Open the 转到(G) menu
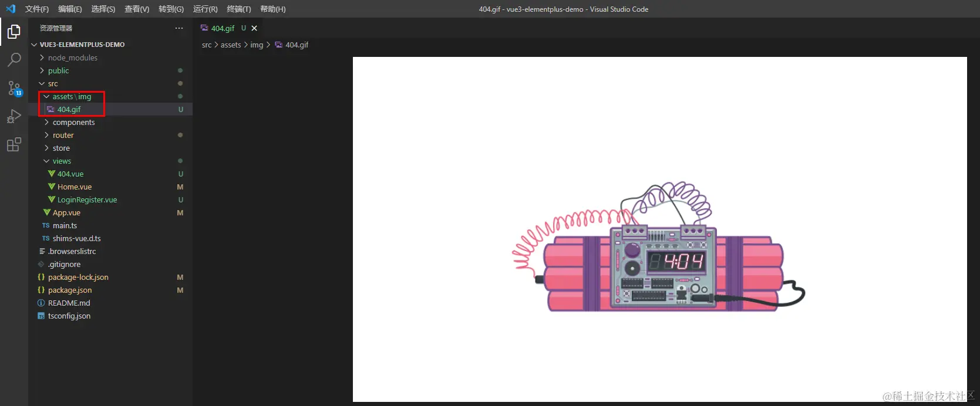 coord(171,9)
